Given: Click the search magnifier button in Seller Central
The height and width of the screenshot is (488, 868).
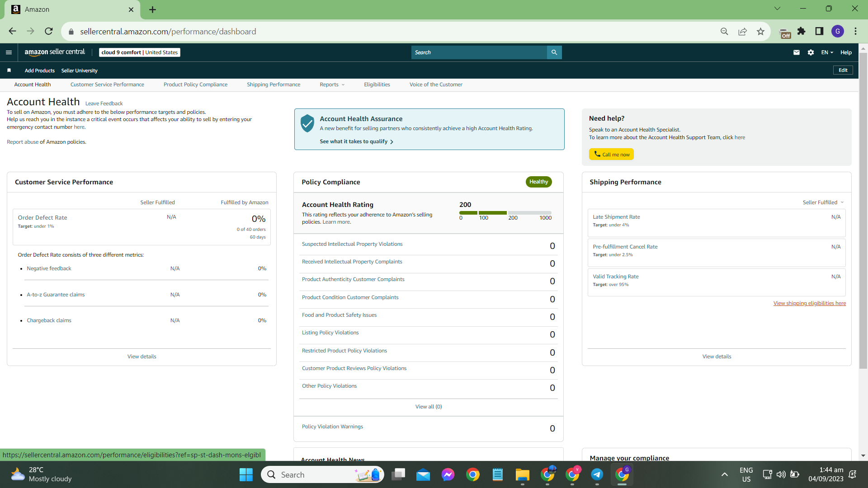Looking at the screenshot, I should (x=554, y=52).
